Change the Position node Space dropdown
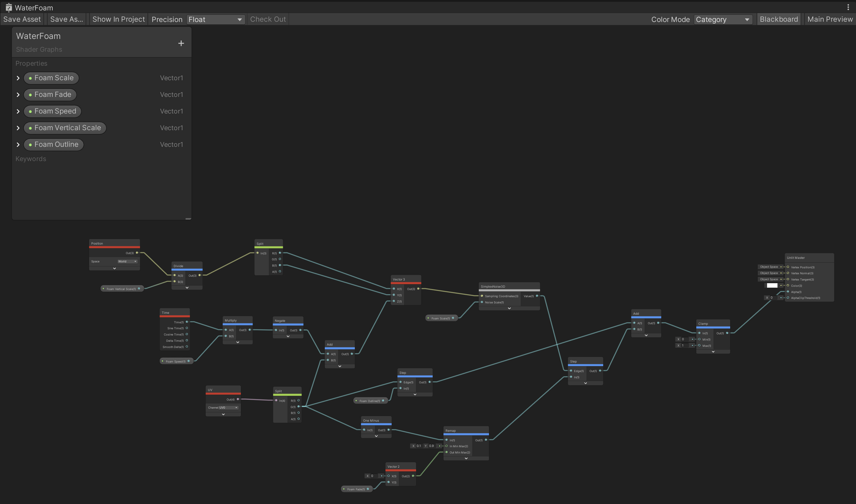The image size is (856, 504). click(x=127, y=261)
